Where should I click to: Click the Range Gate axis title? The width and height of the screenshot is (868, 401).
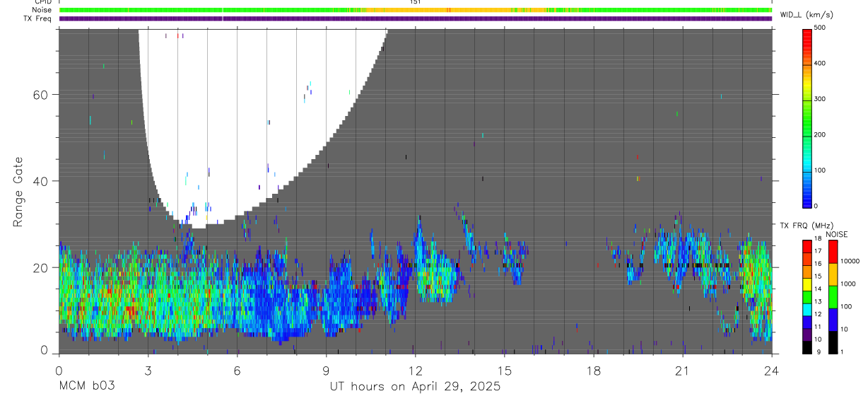point(18,192)
